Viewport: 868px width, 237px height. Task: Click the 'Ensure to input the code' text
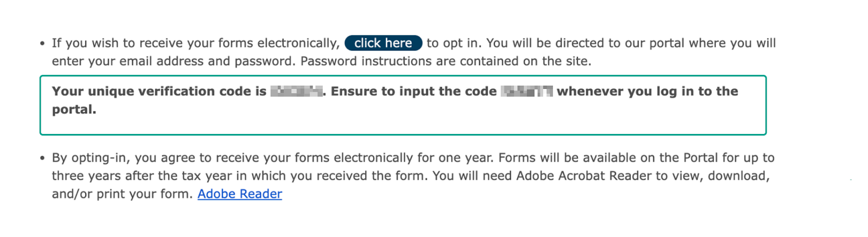pyautogui.click(x=414, y=91)
